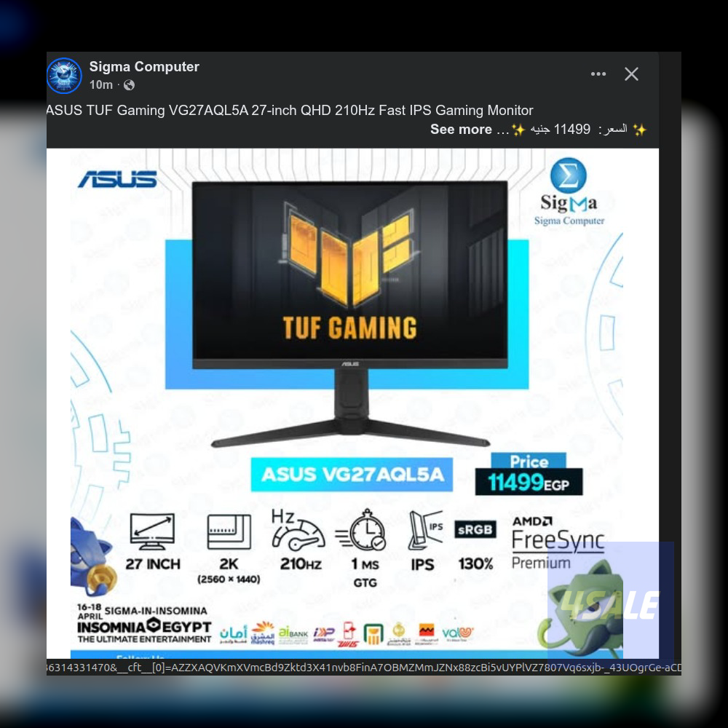Open the Sigma Computer page name
The width and height of the screenshot is (728, 728).
pos(143,66)
